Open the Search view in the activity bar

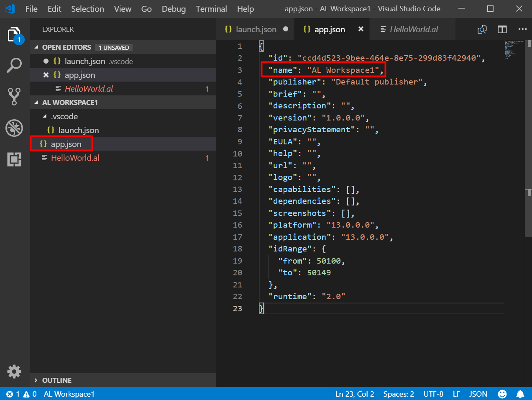click(14, 65)
